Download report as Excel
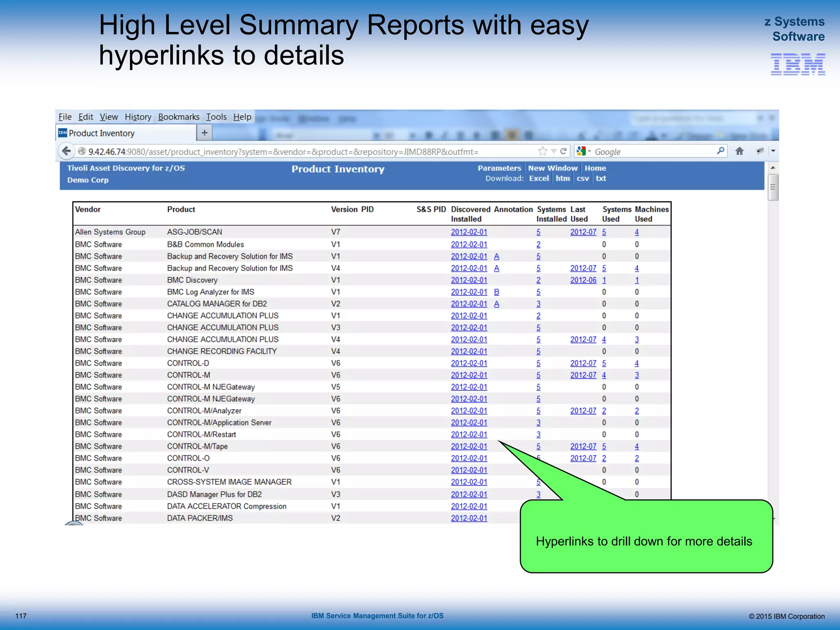Viewport: 840px width, 630px height. pyautogui.click(x=539, y=178)
